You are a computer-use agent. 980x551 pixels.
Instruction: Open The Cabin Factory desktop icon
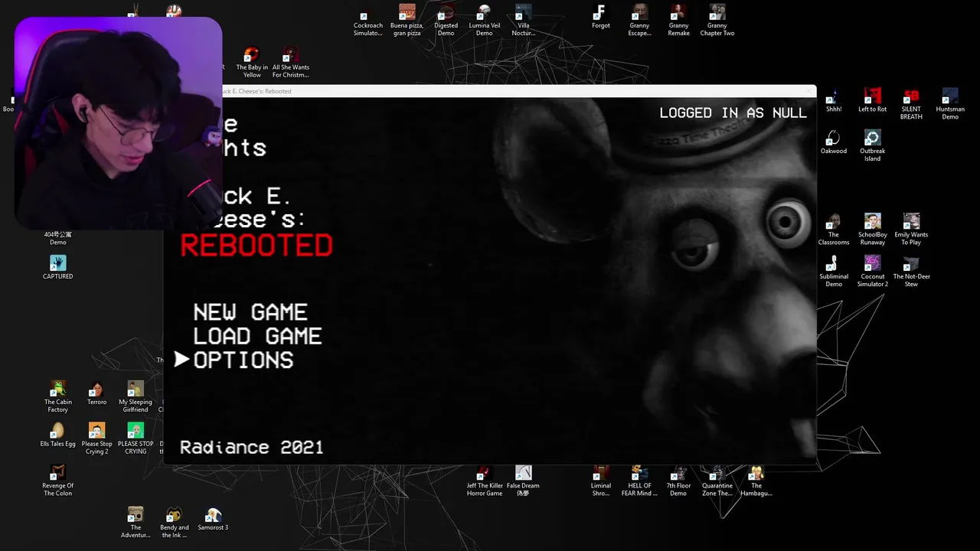click(57, 397)
